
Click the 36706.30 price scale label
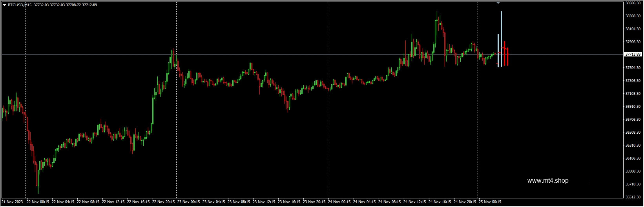pyautogui.click(x=633, y=120)
